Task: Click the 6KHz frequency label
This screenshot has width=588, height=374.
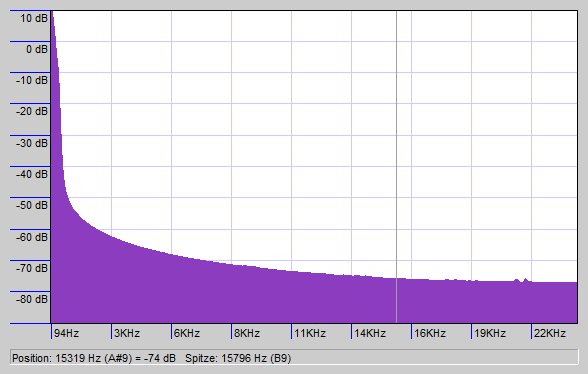Action: 187,333
